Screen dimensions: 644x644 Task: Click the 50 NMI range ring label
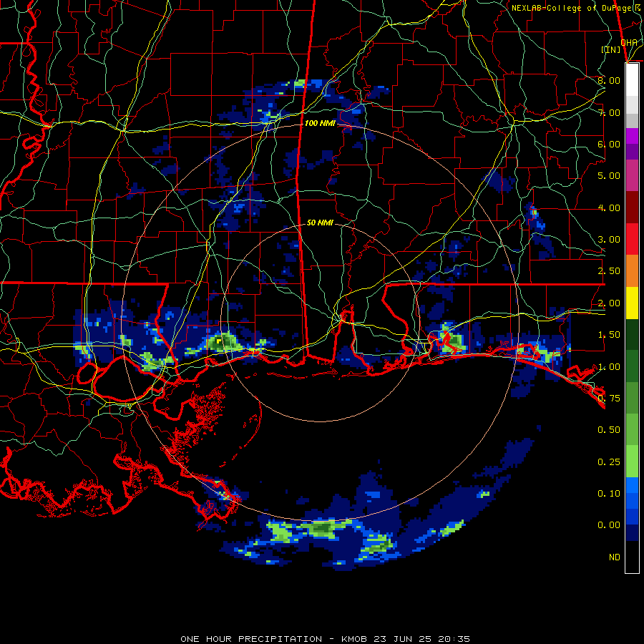pos(320,223)
